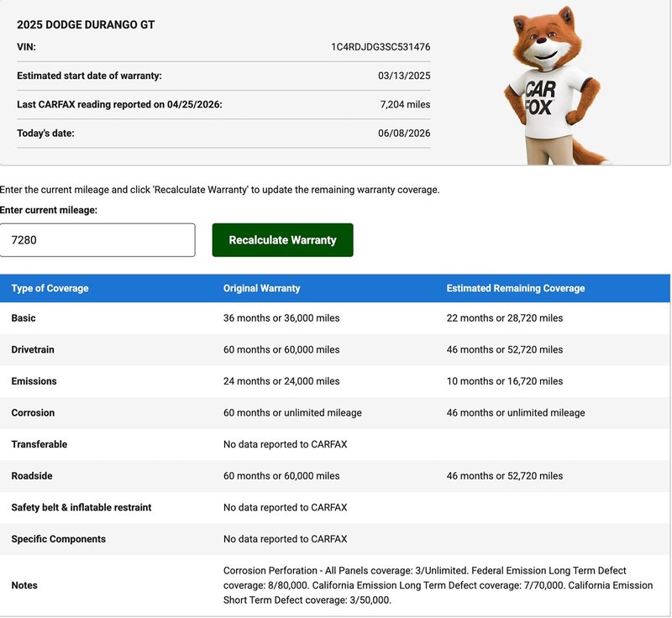The width and height of the screenshot is (672, 618).
Task: Click the Type of Coverage column header
Action: click(x=50, y=288)
